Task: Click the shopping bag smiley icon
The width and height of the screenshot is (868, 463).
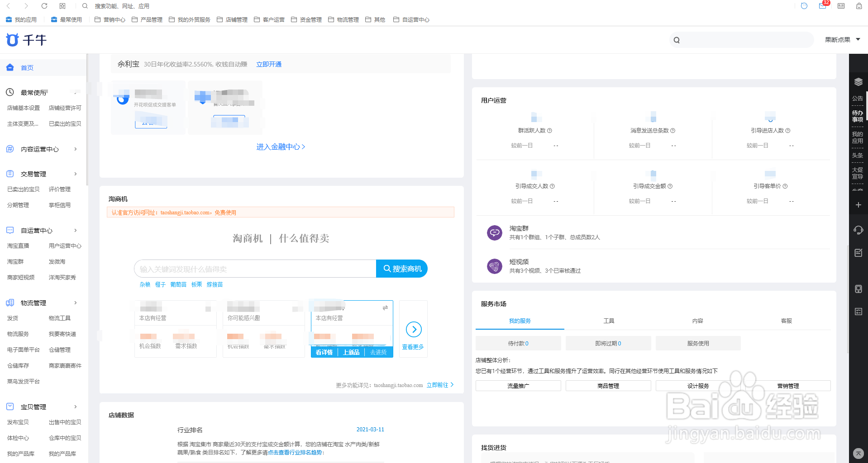Action: 858,6
